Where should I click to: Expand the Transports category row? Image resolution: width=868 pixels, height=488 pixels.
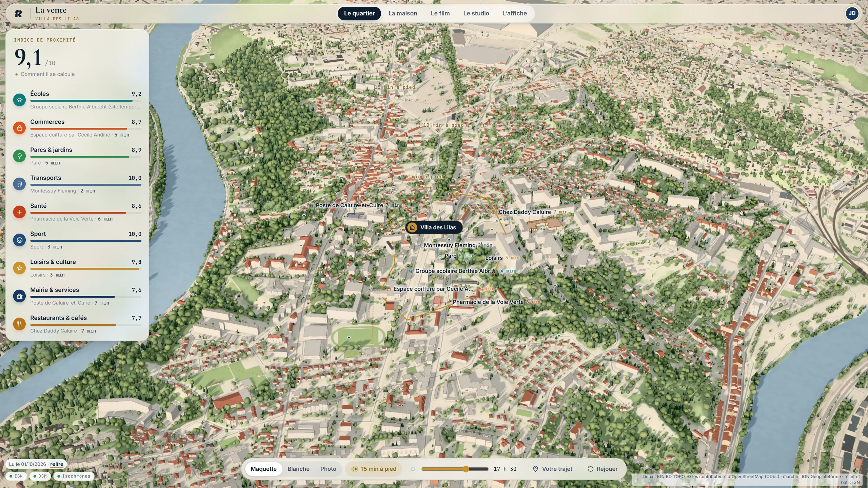click(x=77, y=184)
